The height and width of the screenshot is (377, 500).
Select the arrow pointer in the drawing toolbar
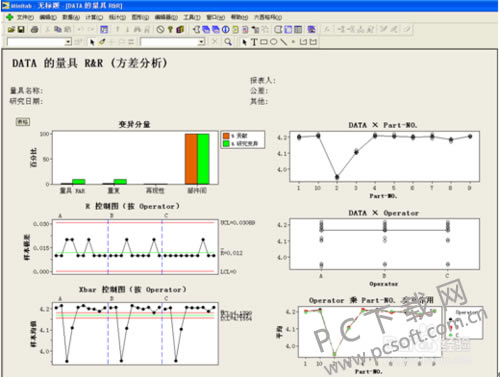(x=244, y=42)
